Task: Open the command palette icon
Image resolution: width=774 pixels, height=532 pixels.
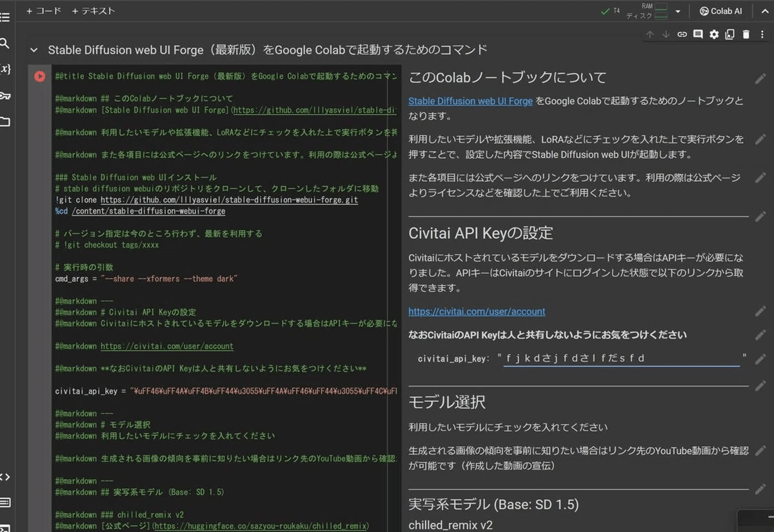Action: 5,502
